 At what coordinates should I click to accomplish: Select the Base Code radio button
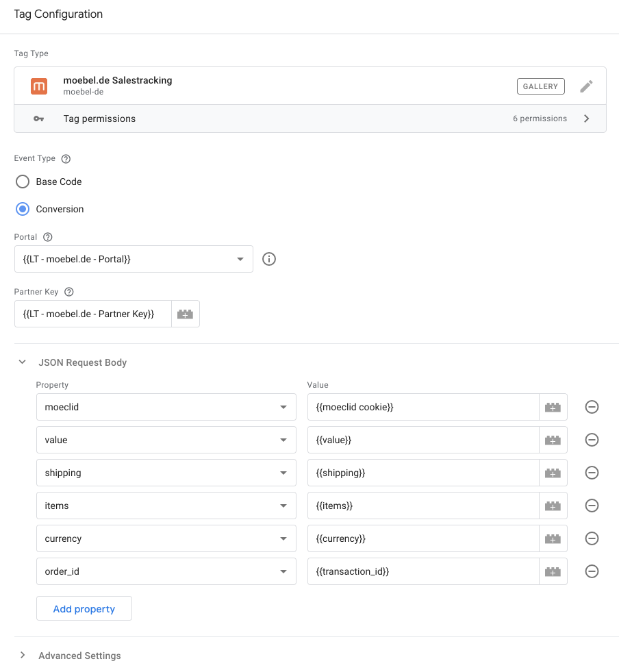23,182
